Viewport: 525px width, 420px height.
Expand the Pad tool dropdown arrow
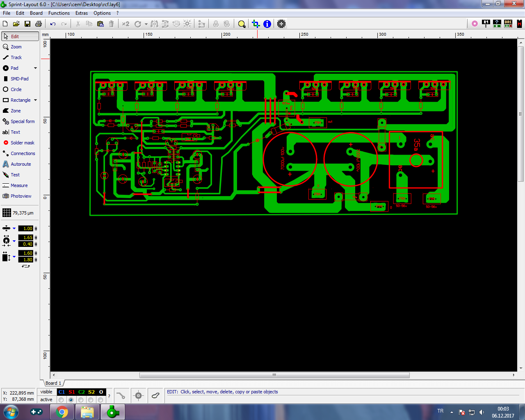pos(35,68)
